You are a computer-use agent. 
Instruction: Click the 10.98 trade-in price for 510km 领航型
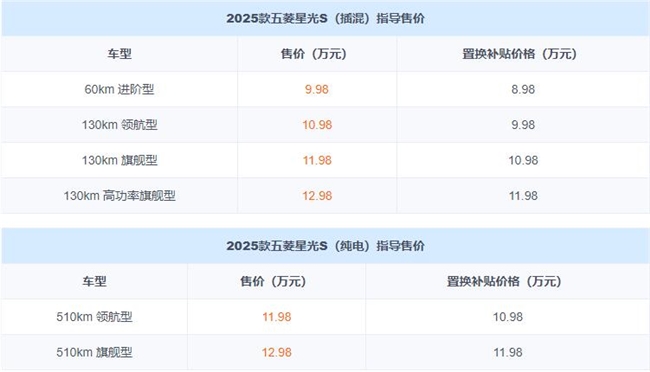(x=507, y=317)
